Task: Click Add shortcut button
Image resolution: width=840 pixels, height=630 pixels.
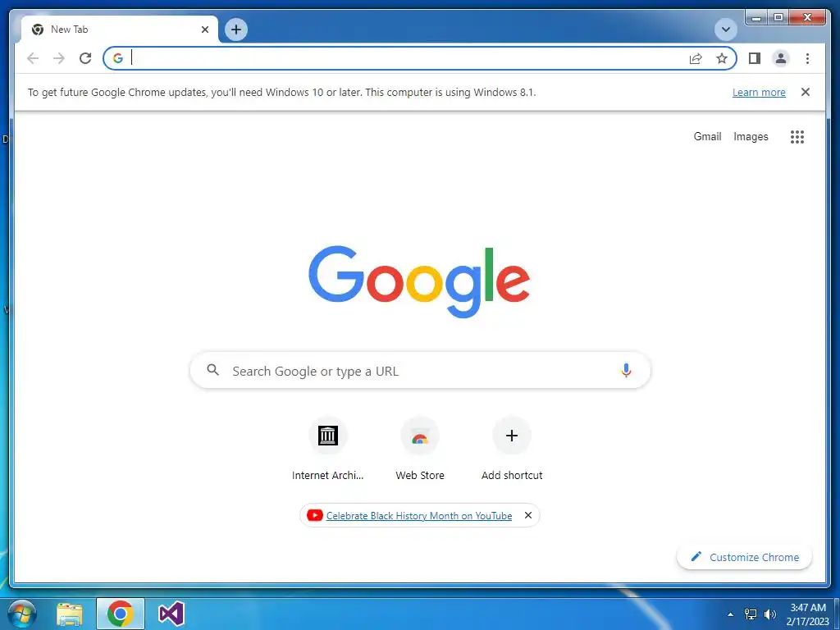Action: point(512,449)
